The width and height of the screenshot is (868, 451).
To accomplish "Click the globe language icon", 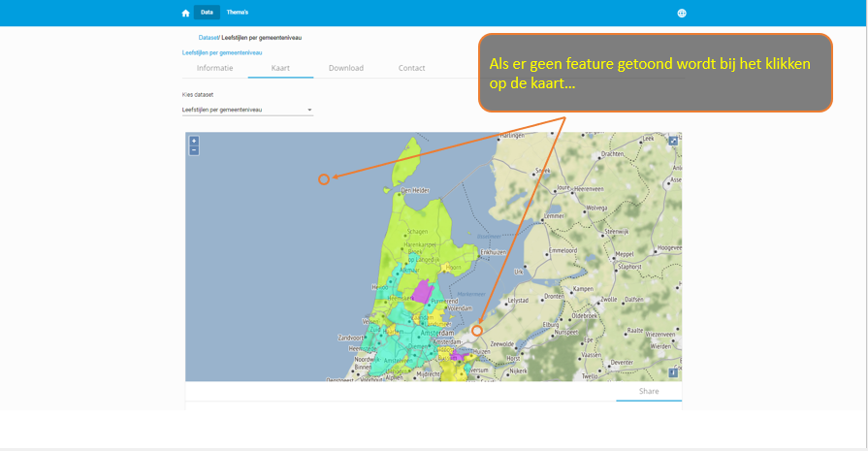I will [682, 14].
